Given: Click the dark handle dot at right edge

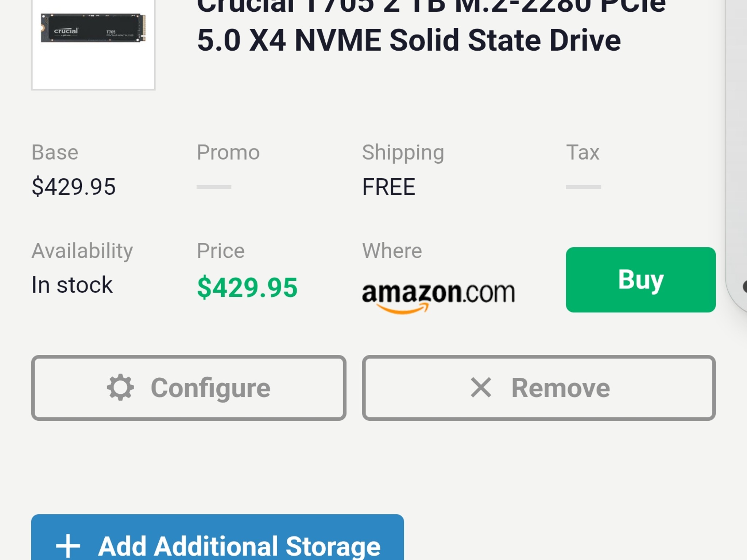Looking at the screenshot, I should [745, 287].
